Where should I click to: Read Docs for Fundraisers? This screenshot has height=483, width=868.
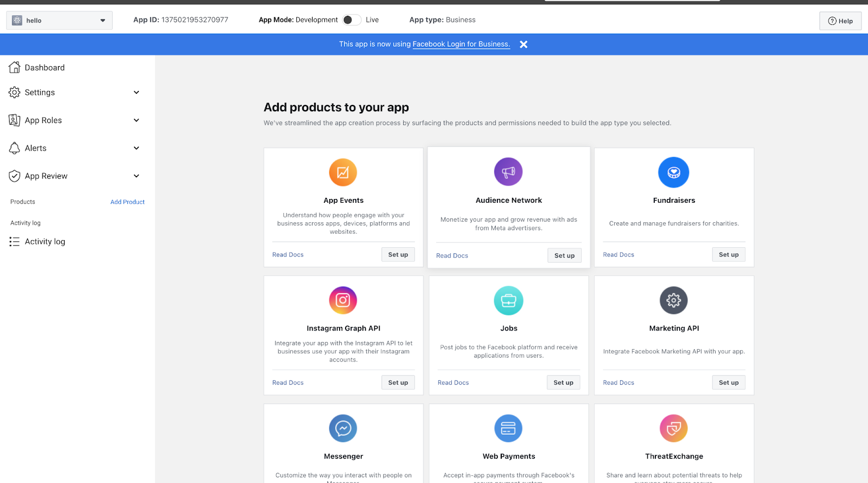pos(618,255)
